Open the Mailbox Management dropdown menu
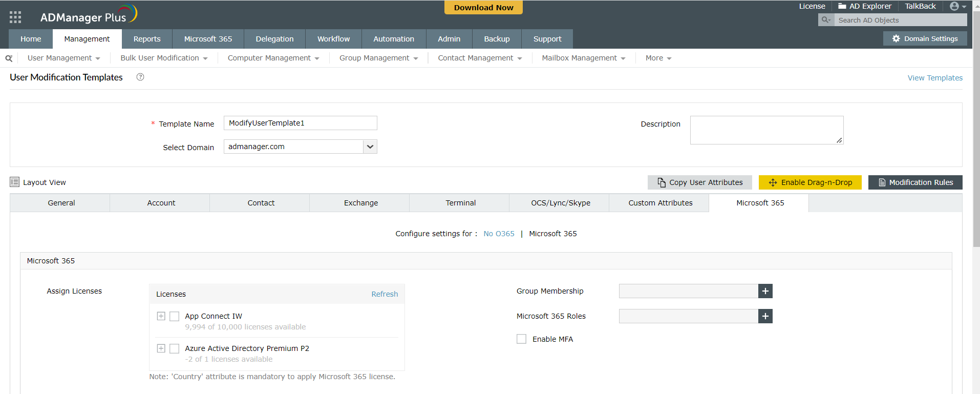 click(x=583, y=58)
